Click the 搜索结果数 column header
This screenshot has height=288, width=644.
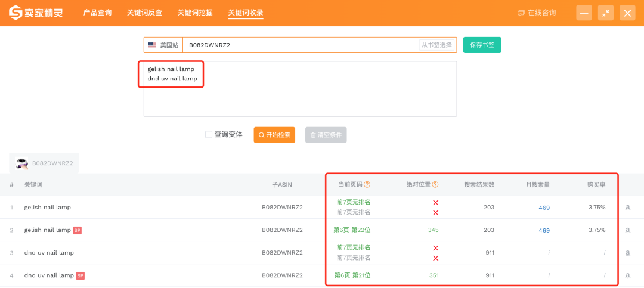(479, 184)
